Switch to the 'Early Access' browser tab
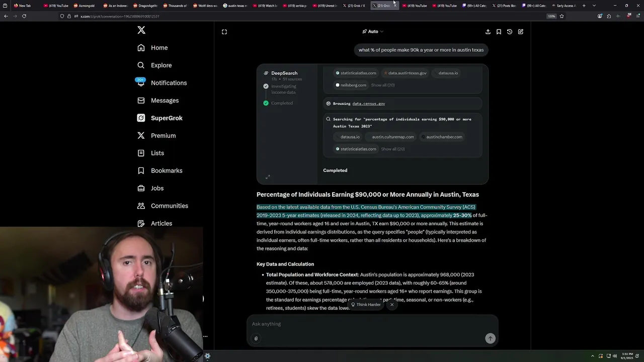Viewport: 644px width, 362px height. coord(563,6)
